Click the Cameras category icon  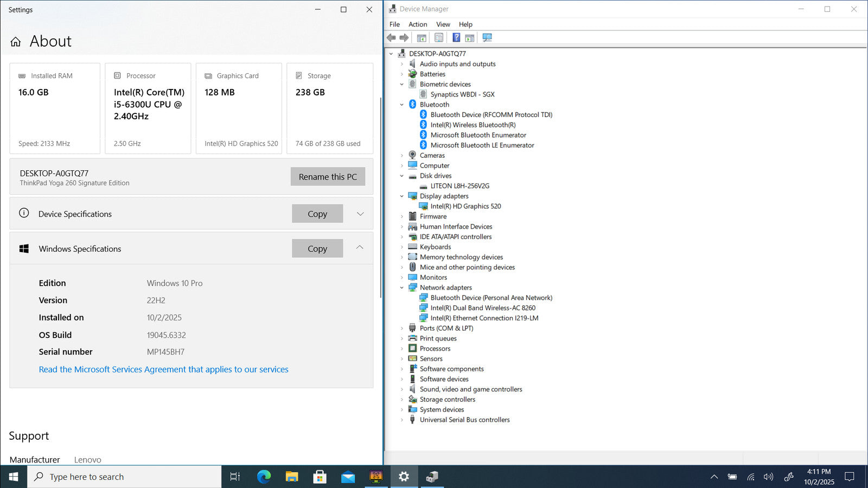(412, 155)
